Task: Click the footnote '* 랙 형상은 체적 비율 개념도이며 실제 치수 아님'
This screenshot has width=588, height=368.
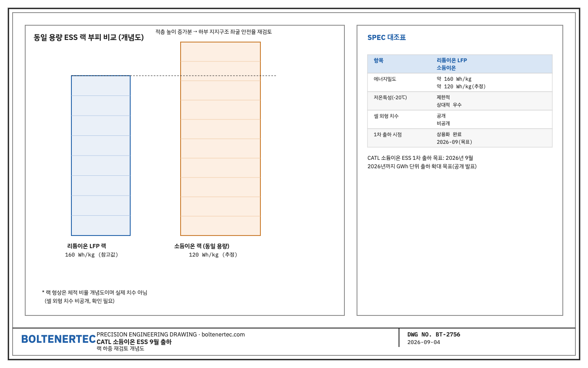Action: coord(94,293)
